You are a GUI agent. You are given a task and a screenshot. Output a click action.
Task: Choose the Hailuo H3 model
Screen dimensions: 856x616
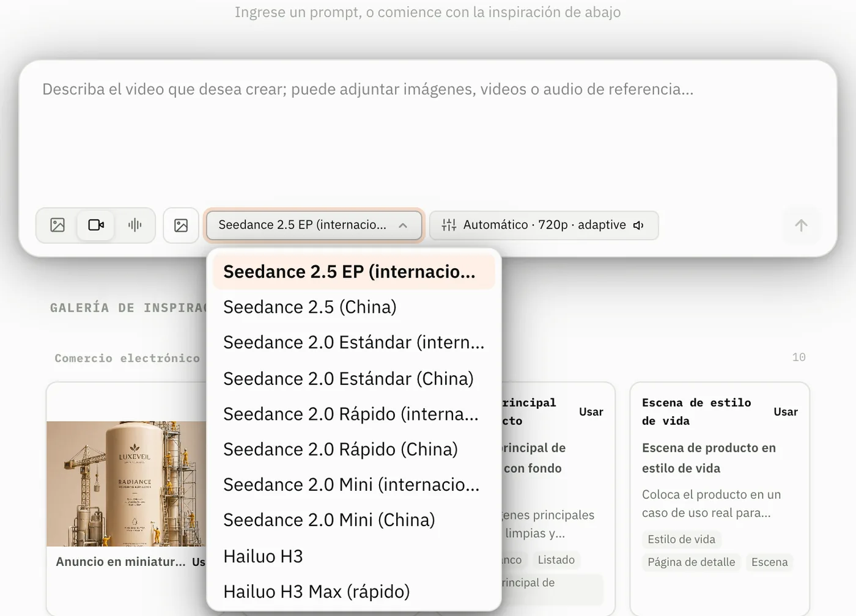(353, 556)
